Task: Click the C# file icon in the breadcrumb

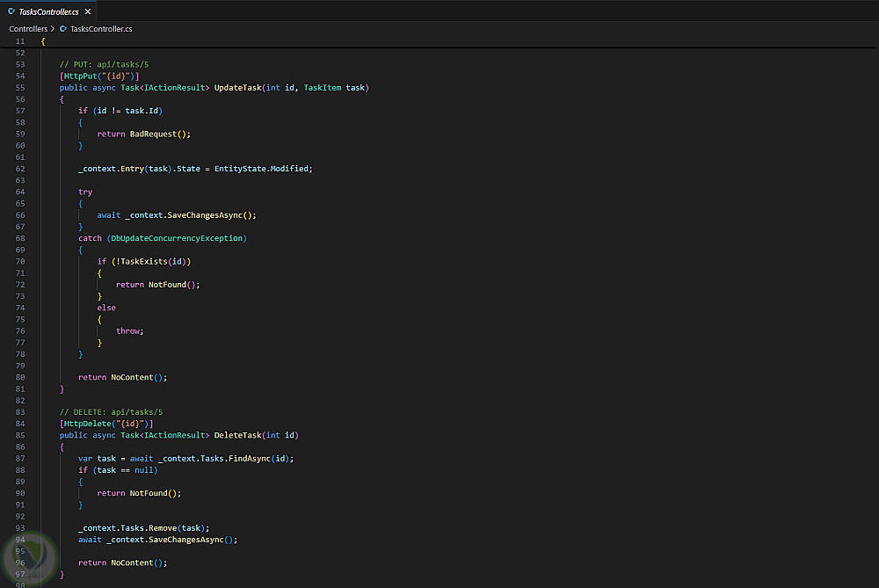Action: pyautogui.click(x=63, y=29)
